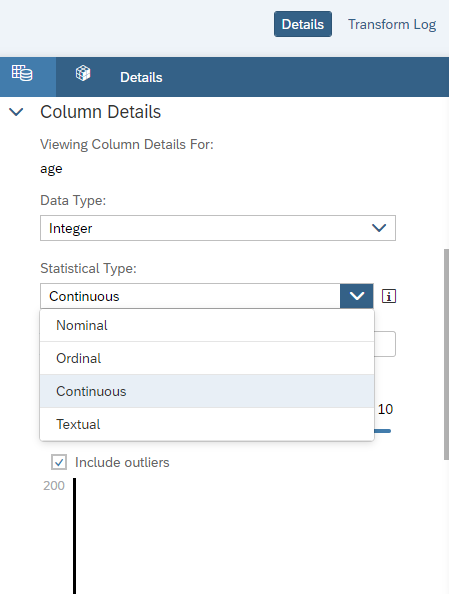Select the Details panel tab label
The image size is (449, 594).
141,77
